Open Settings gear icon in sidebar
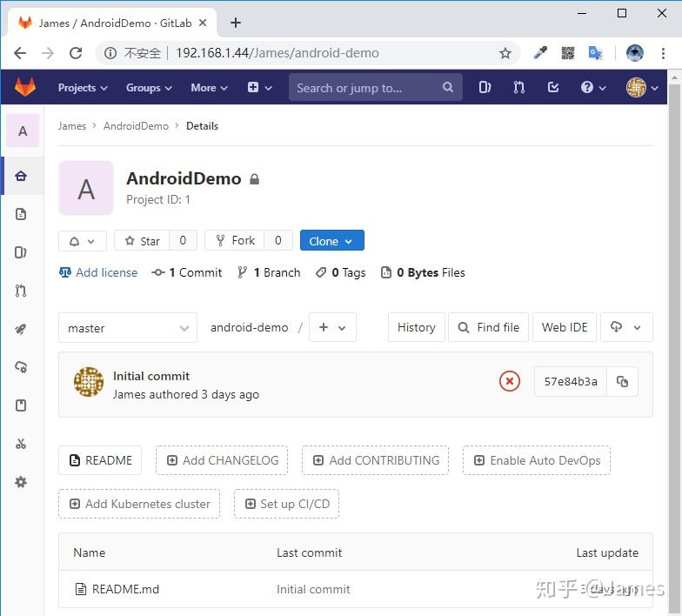 (21, 482)
